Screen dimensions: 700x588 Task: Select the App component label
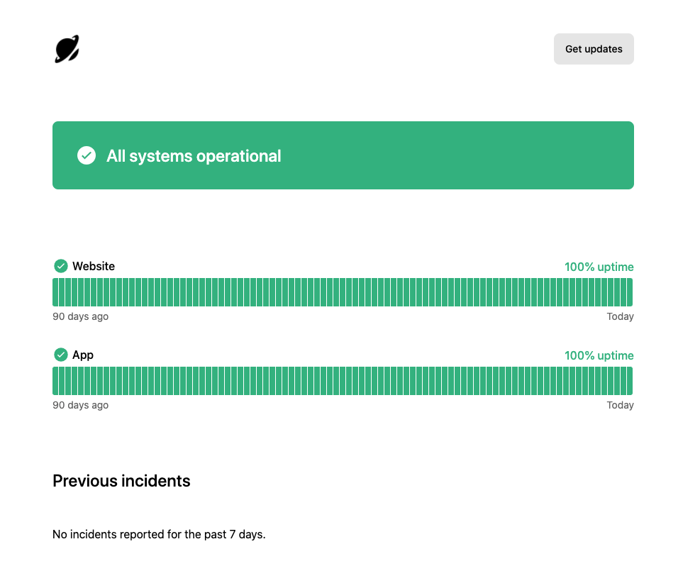(83, 355)
